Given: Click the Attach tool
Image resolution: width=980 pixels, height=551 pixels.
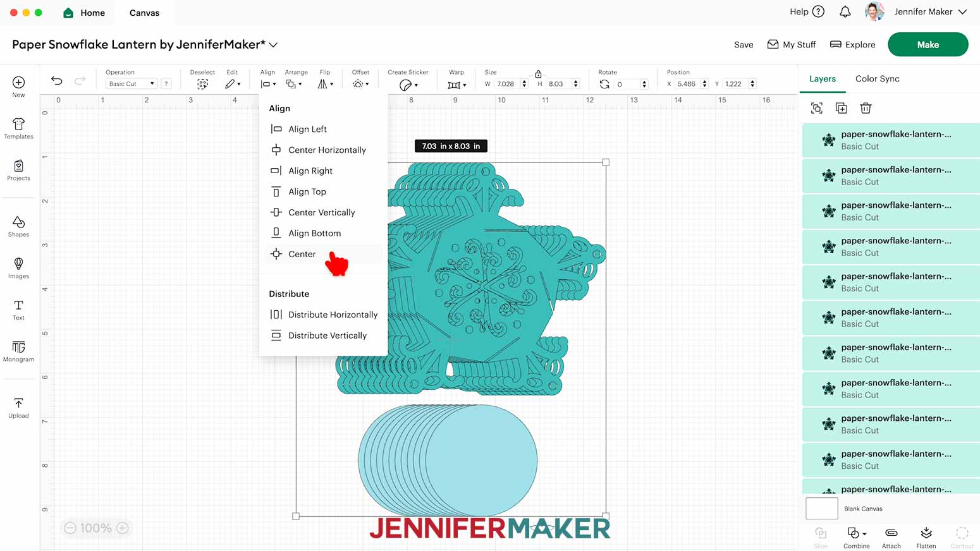Looking at the screenshot, I should tap(891, 537).
